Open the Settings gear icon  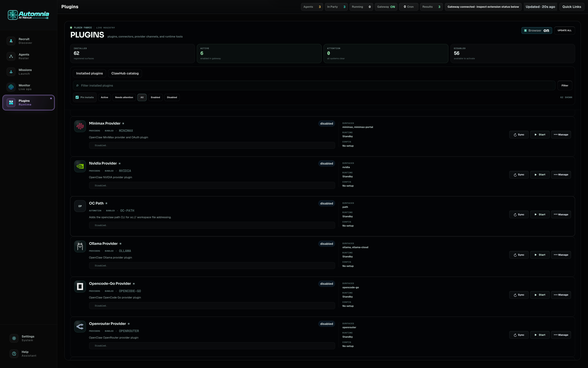14,338
